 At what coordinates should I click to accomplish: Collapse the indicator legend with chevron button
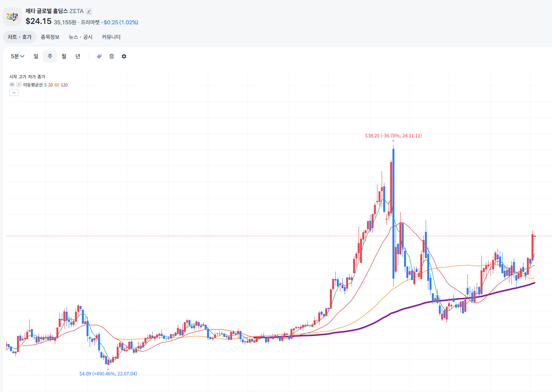click(14, 93)
